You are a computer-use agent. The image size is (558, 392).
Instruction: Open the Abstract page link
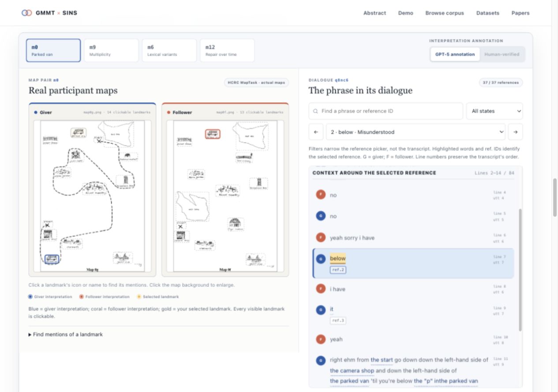coord(374,13)
